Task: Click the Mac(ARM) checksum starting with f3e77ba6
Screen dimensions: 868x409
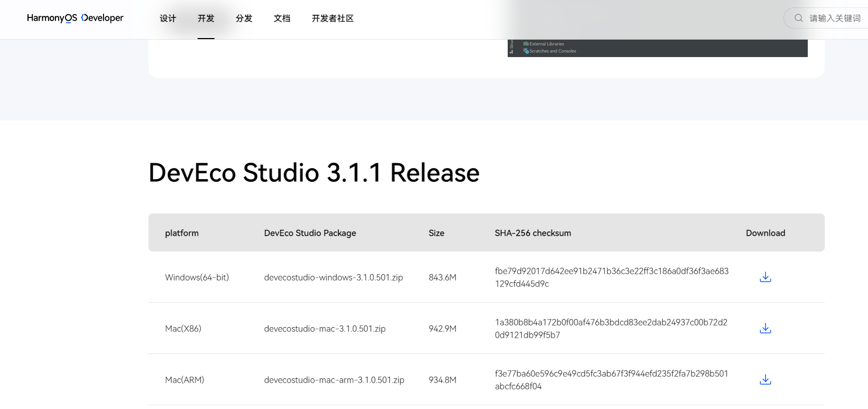Action: (612, 380)
